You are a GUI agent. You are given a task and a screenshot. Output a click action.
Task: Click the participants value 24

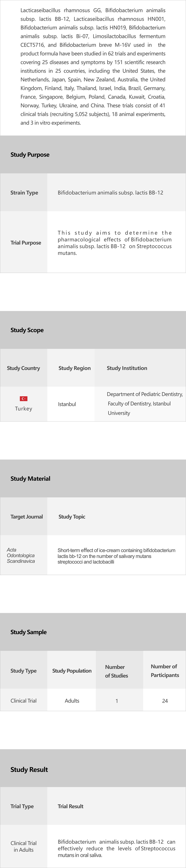point(165,701)
